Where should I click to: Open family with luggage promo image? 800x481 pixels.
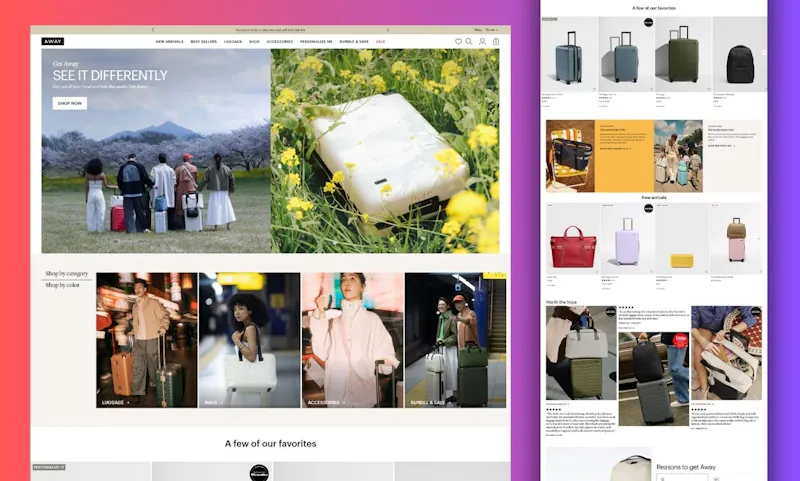coord(679,156)
